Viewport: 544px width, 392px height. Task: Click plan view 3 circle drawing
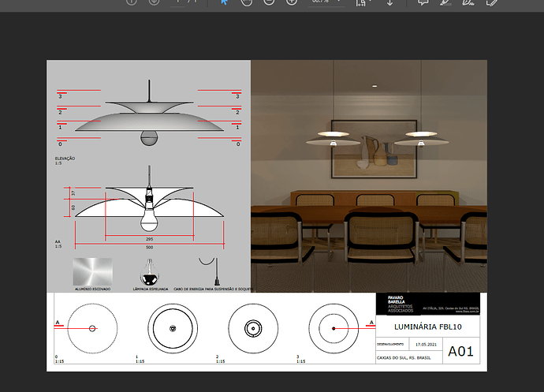[333, 328]
